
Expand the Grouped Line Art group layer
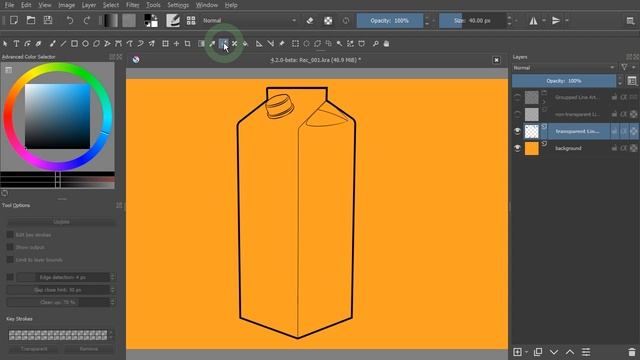point(544,102)
